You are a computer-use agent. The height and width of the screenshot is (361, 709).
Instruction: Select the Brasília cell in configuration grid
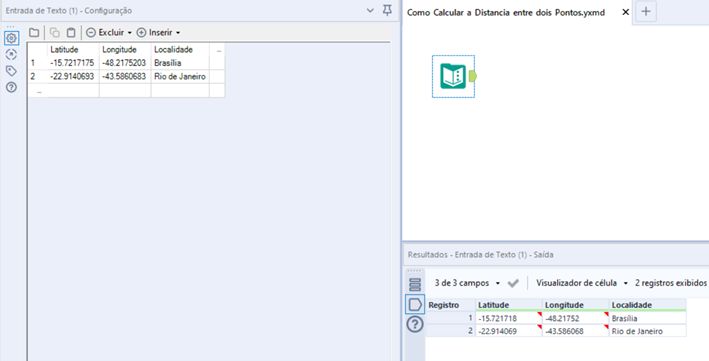click(180, 63)
